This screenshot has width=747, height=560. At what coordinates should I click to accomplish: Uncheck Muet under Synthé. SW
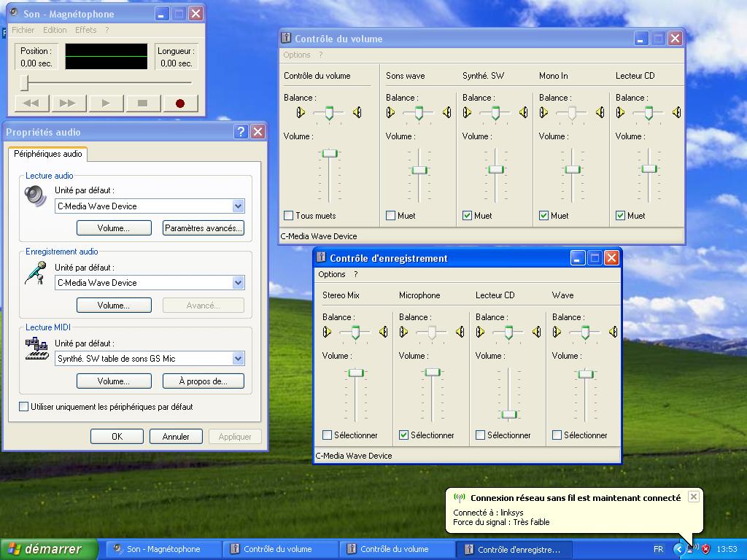[x=468, y=216]
